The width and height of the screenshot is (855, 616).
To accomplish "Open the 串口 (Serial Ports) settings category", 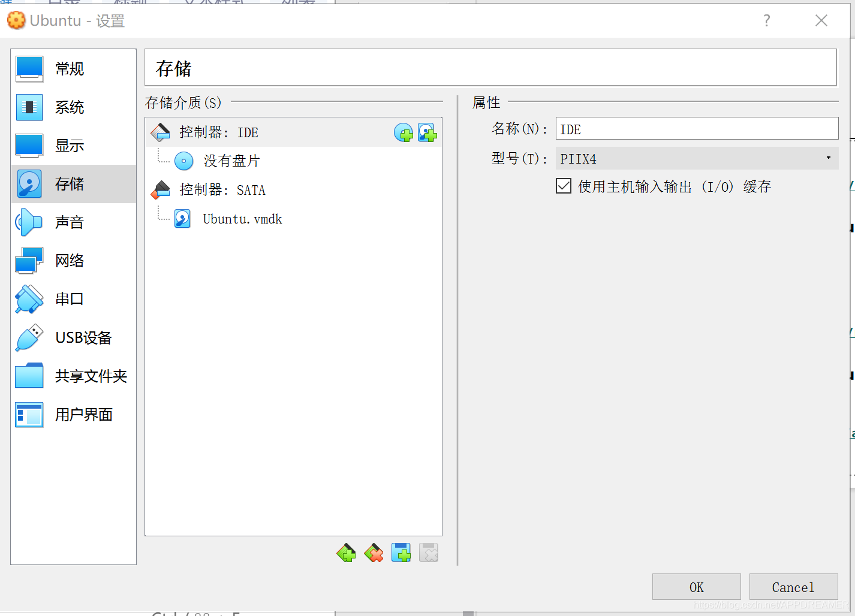I will 73,299.
